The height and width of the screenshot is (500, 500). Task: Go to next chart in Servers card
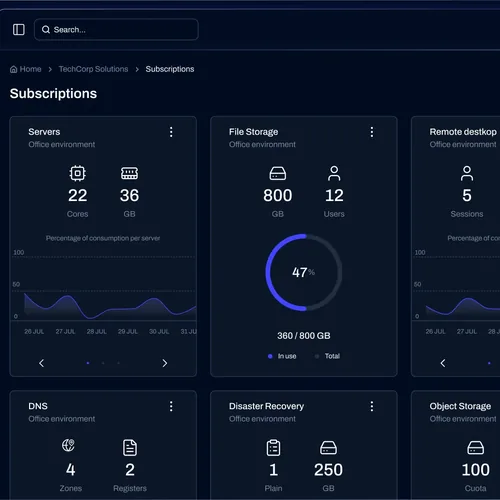[x=165, y=363]
